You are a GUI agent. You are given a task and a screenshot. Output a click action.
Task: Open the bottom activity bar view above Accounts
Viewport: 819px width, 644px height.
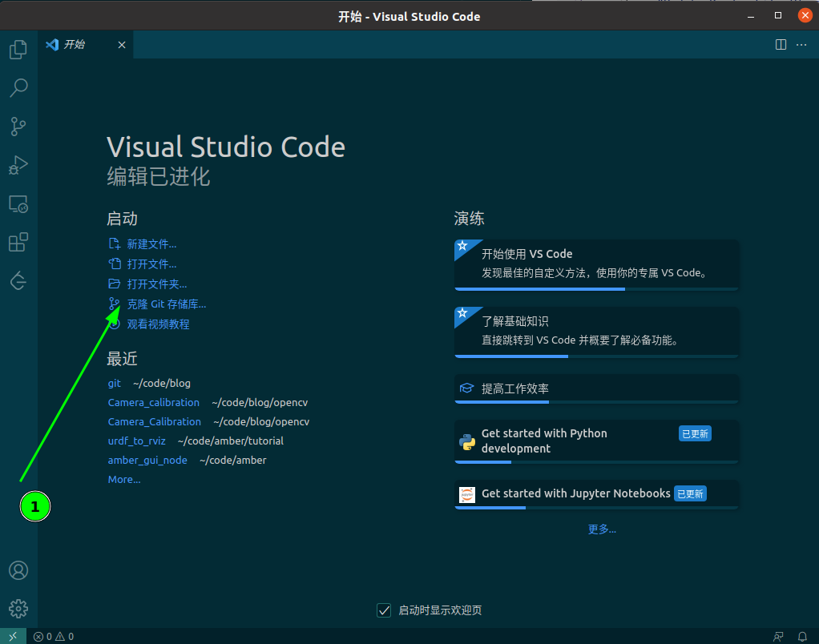click(x=18, y=281)
